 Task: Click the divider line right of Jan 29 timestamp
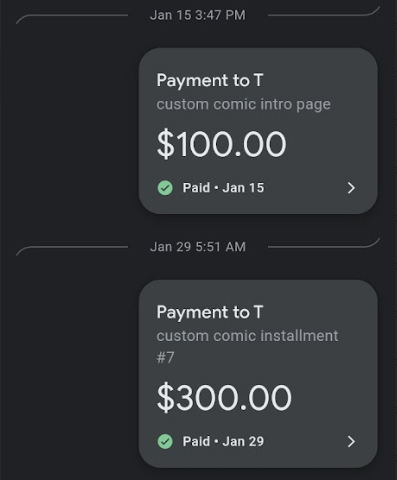[324, 245]
